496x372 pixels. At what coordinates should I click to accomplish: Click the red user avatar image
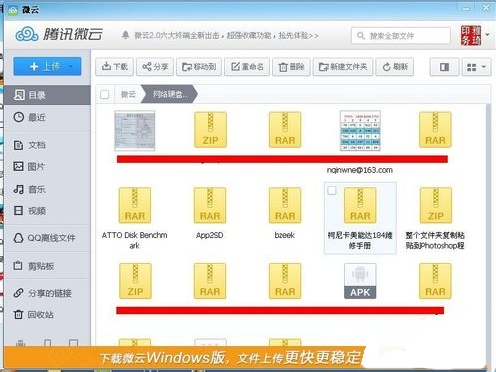[471, 35]
